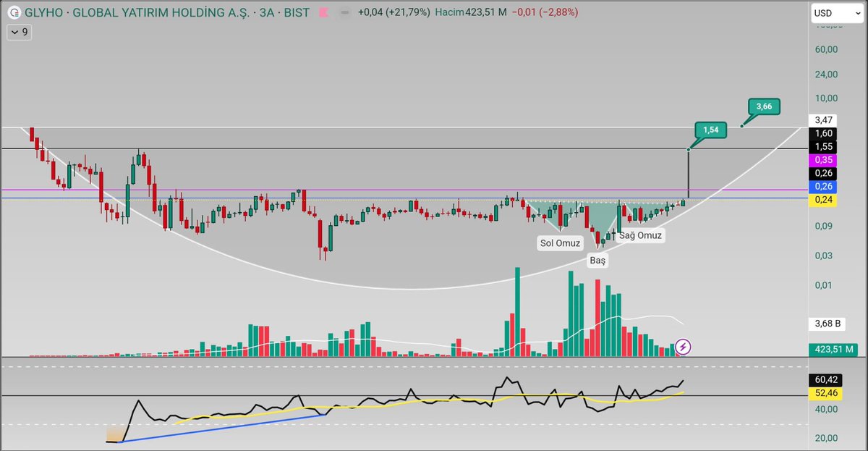Click the yellow 0,24 price axis label
Viewport: 868px width, 451px height.
click(824, 201)
